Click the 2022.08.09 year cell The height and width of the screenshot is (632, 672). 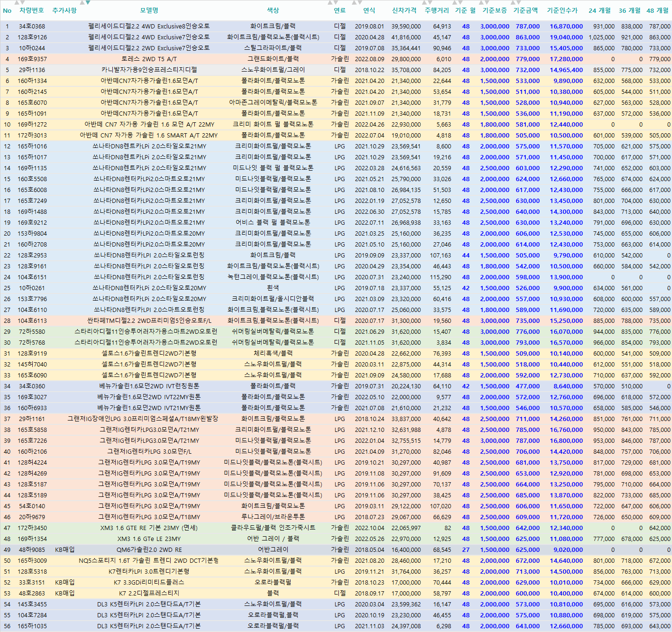pos(369,59)
